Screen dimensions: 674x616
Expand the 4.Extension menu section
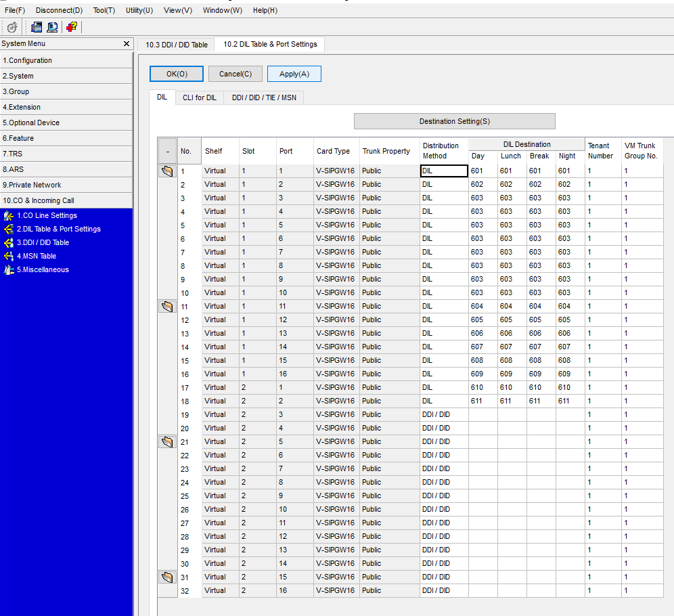point(66,107)
